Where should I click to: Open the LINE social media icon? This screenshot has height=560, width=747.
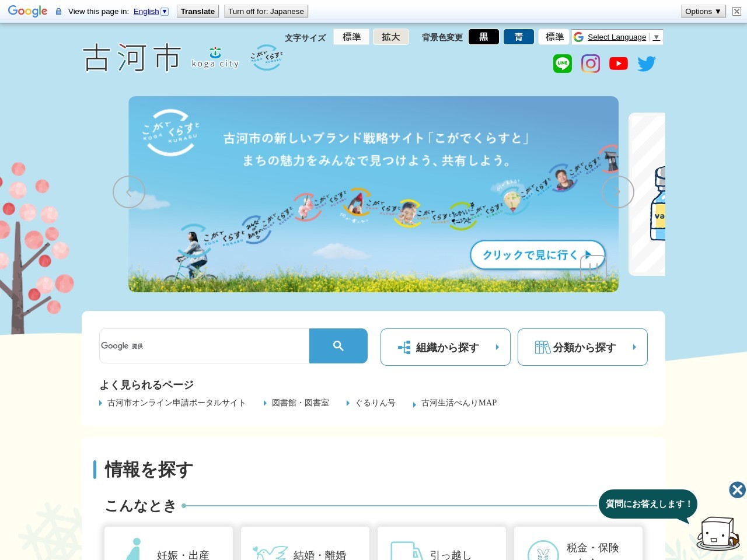[563, 64]
